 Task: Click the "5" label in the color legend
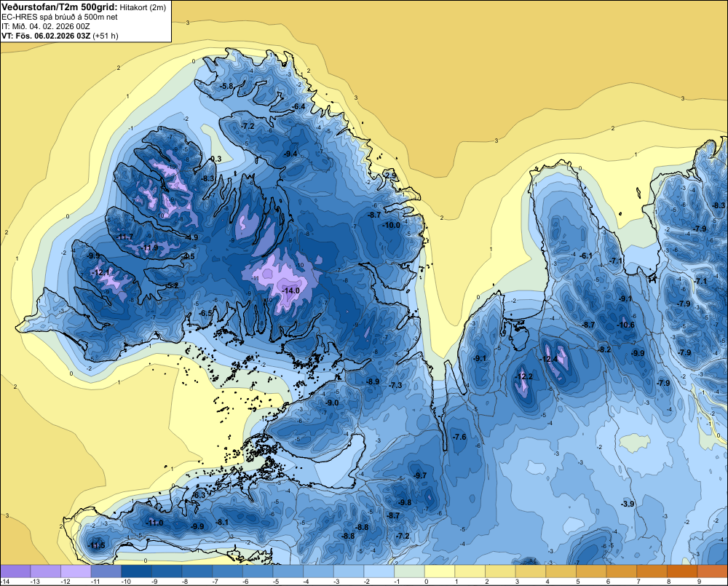577,582
